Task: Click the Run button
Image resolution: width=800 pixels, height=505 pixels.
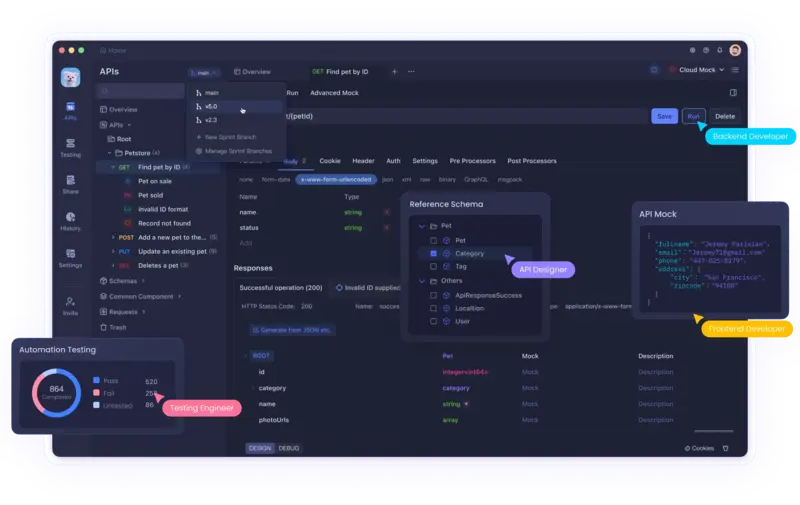Action: (x=693, y=116)
